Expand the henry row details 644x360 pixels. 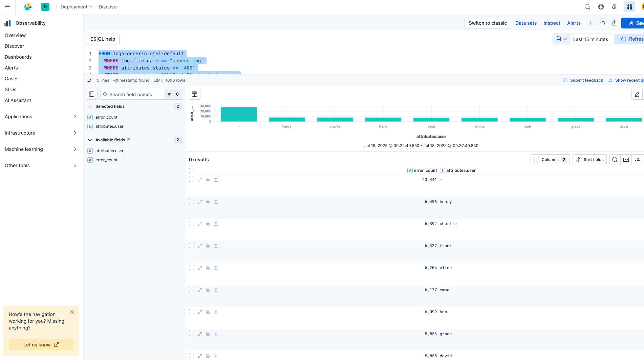[x=200, y=202]
